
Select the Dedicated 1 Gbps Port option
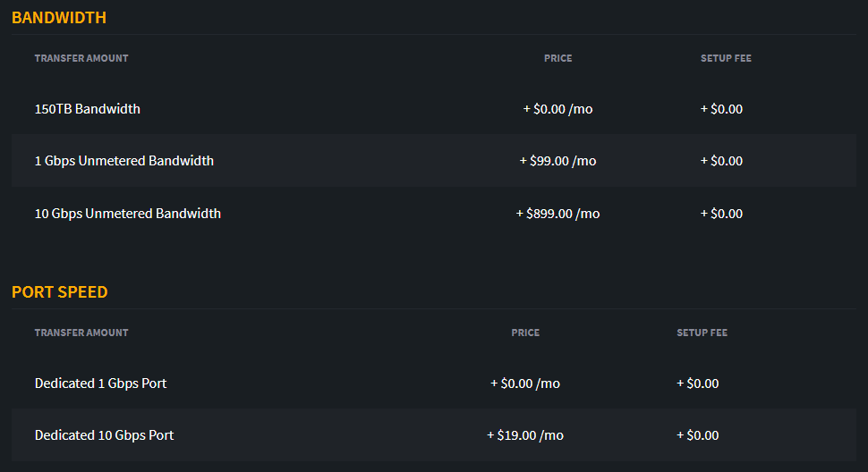tap(433, 383)
